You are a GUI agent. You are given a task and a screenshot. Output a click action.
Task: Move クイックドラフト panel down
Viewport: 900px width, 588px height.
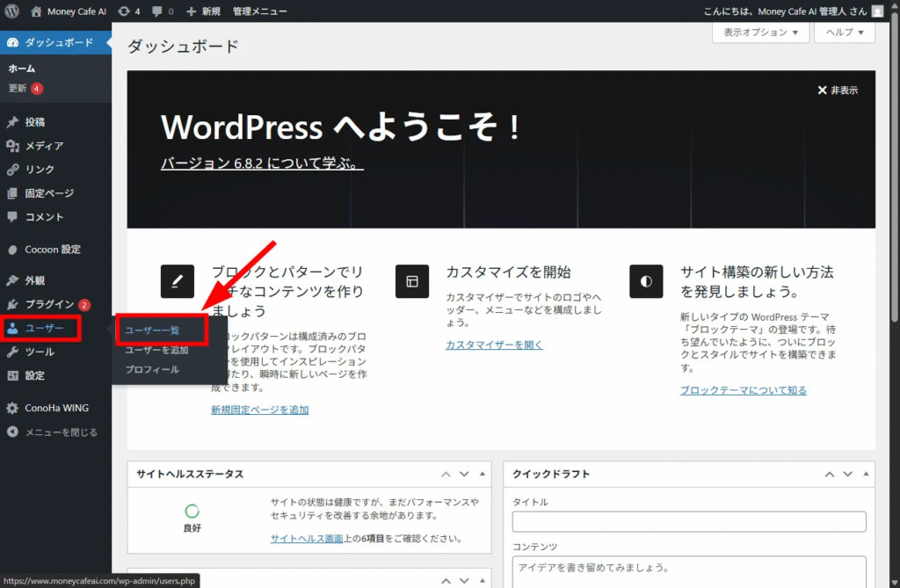point(848,475)
